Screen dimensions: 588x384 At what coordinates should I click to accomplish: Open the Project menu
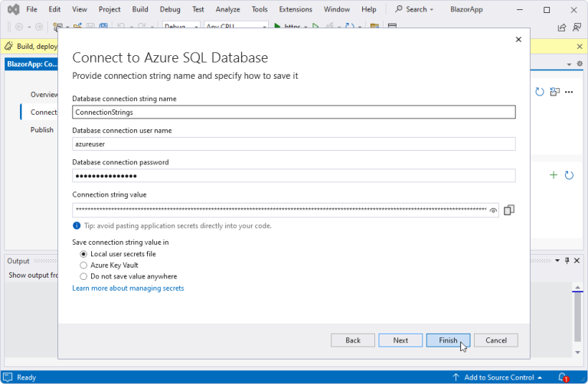(x=109, y=9)
